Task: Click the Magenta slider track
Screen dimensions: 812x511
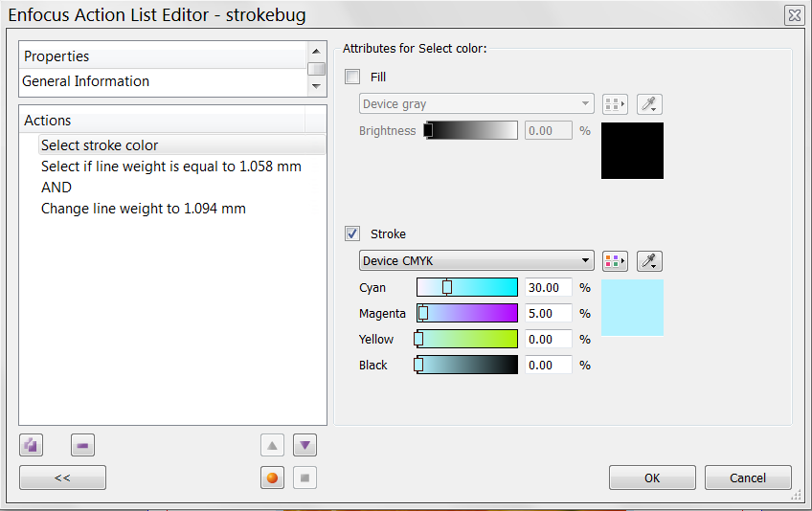Action: (x=467, y=313)
